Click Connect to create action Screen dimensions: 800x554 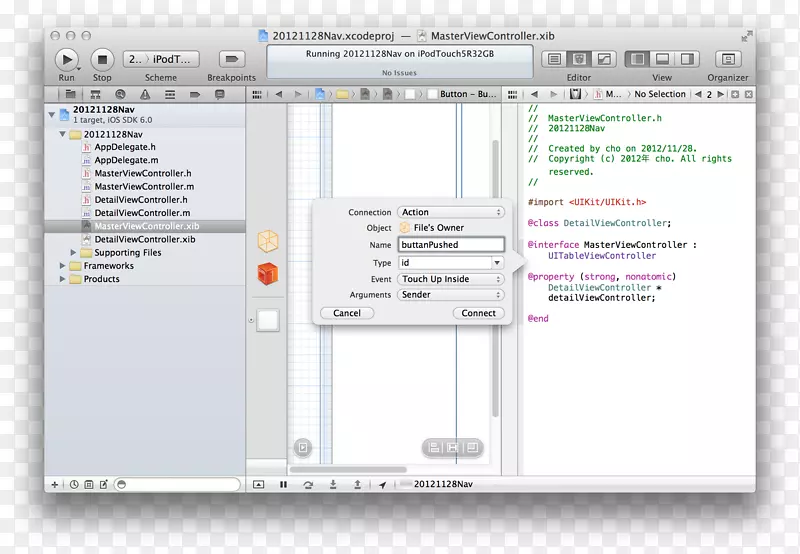coord(479,313)
